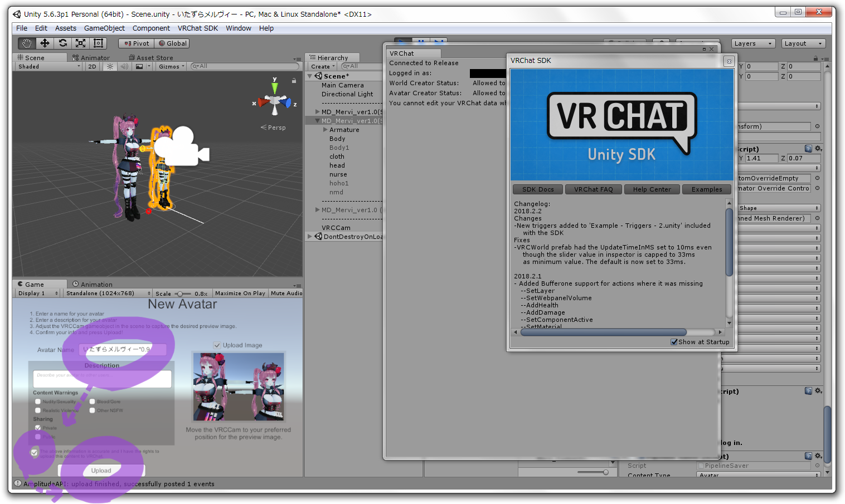Open the Display 1 dropdown
The width and height of the screenshot is (845, 504).
click(38, 293)
